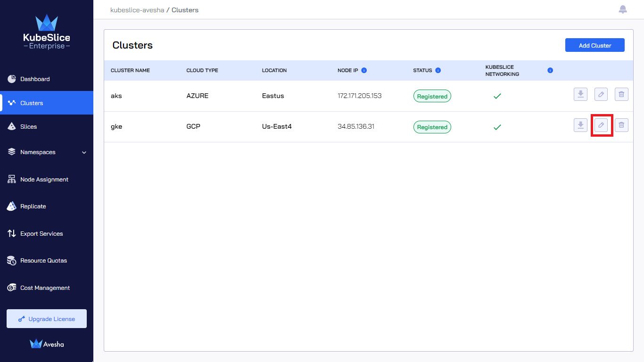The height and width of the screenshot is (362, 644).
Task: Edit the gke cluster
Action: point(601,125)
